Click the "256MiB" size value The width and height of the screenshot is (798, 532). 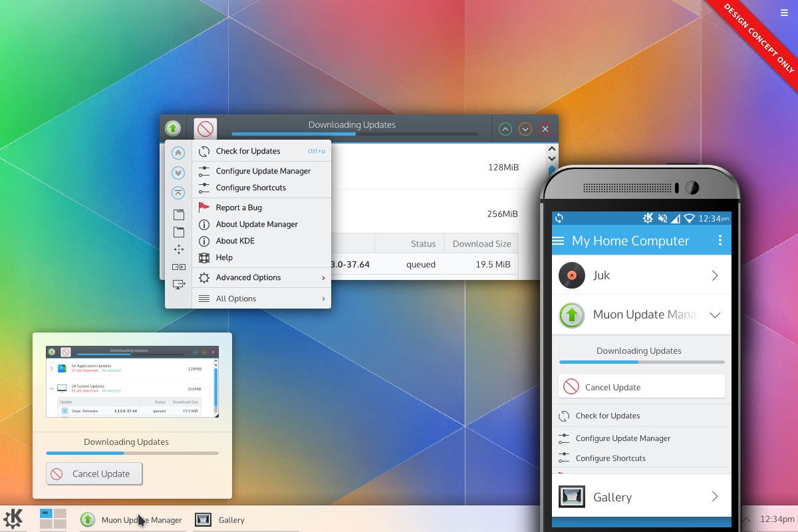[x=502, y=213]
